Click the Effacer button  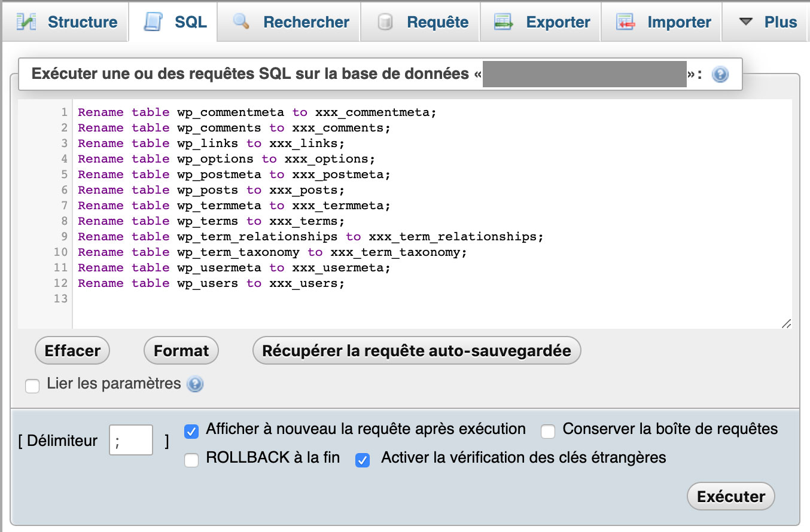pos(72,350)
